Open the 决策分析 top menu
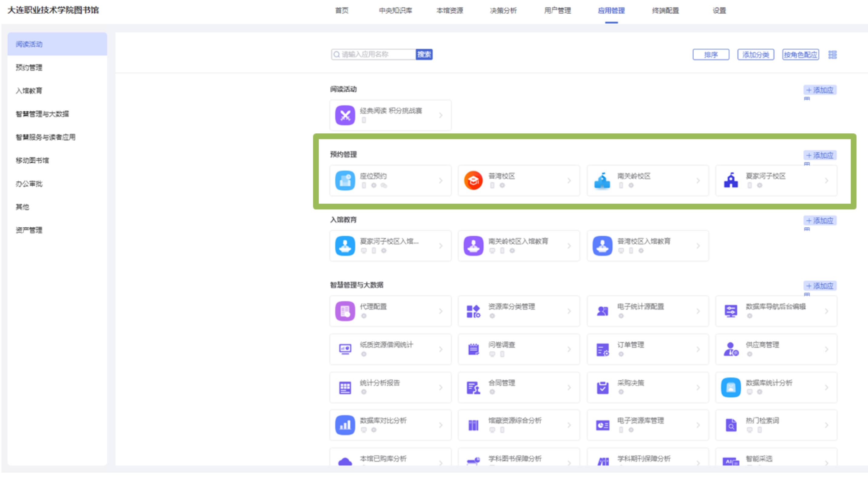This screenshot has width=868, height=477. [503, 10]
